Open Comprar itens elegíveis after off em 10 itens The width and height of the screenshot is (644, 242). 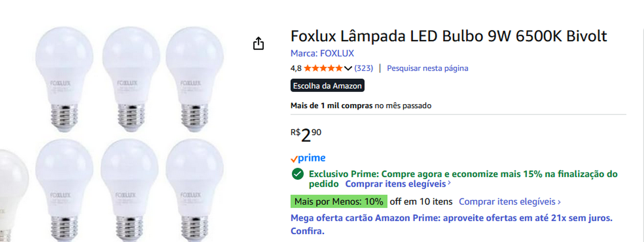click(510, 201)
